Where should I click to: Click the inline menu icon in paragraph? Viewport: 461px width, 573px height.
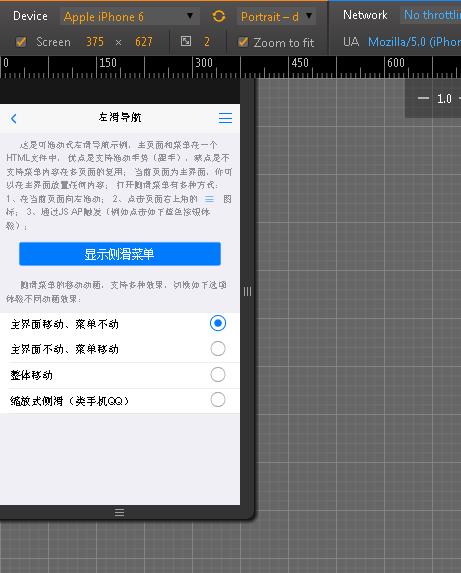click(x=209, y=199)
